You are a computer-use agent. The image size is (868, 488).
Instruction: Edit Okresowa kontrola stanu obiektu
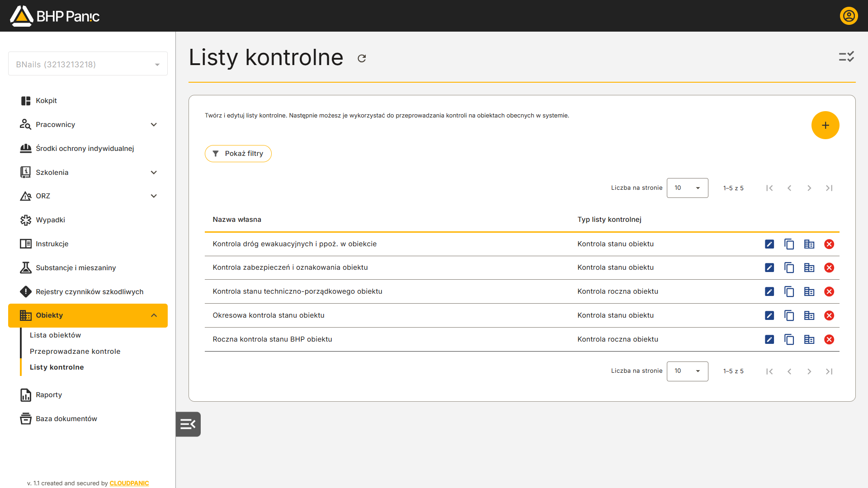click(769, 315)
